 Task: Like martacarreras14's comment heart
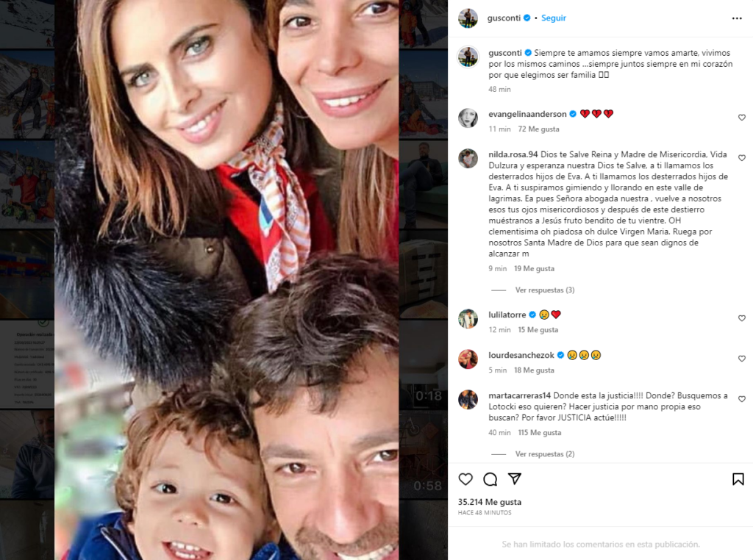tap(741, 399)
